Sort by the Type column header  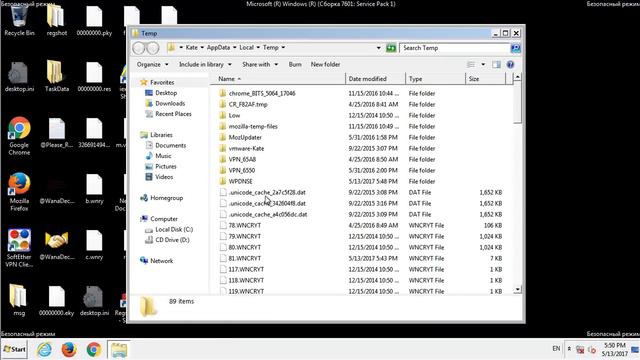click(436, 79)
